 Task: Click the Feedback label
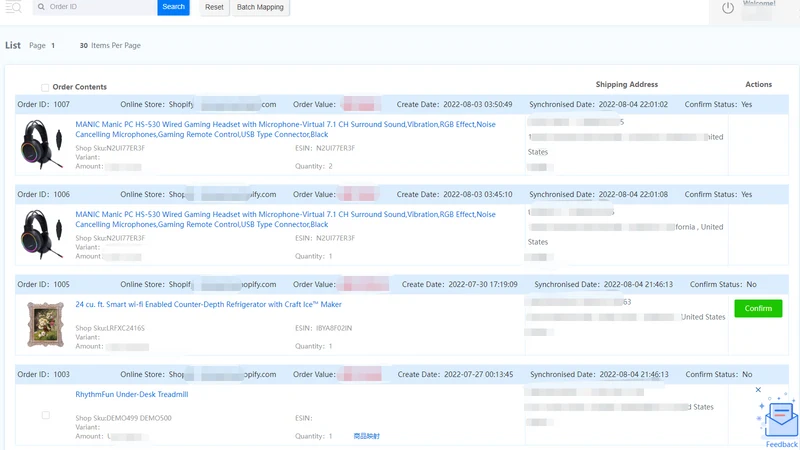point(781,444)
